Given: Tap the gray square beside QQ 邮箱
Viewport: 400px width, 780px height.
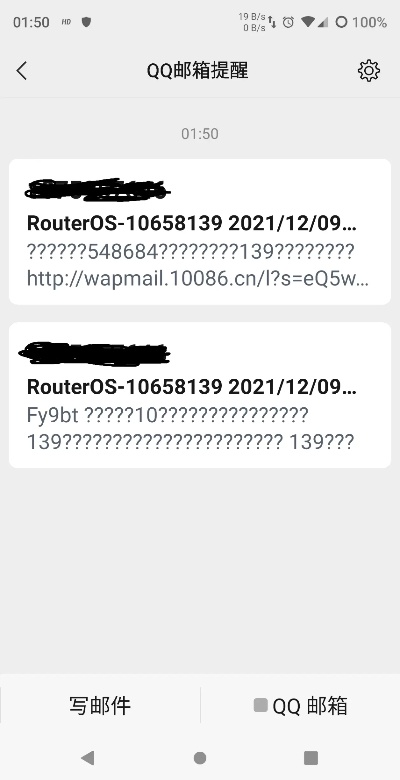Looking at the screenshot, I should 261,705.
